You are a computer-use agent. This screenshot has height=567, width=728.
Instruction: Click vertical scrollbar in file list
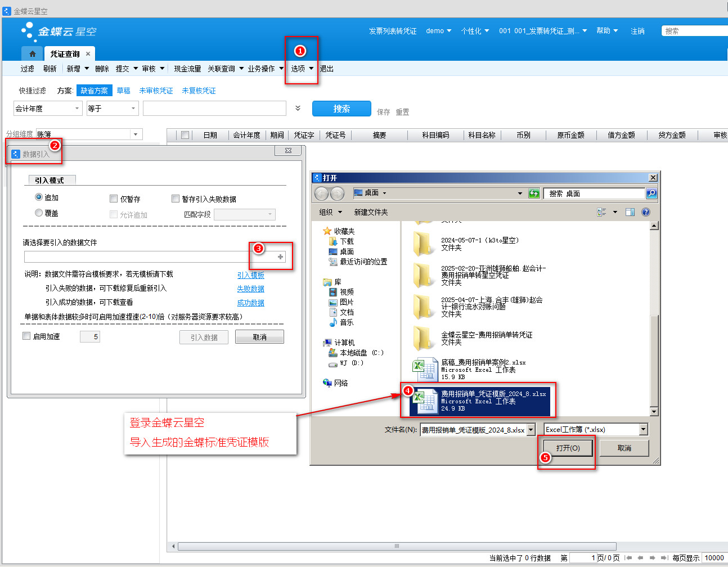pyautogui.click(x=654, y=360)
